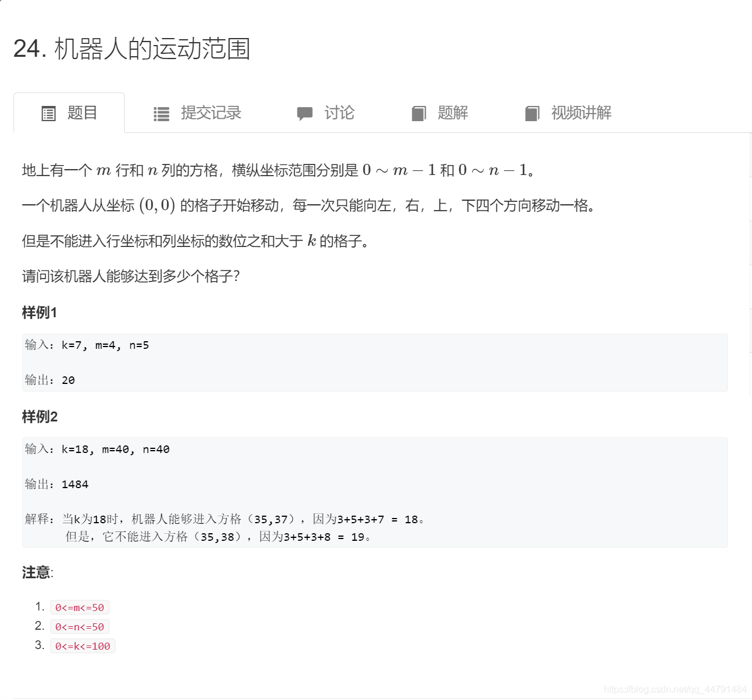The width and height of the screenshot is (752, 700).
Task: Click the question 请问该机器人能够达到多少个格子
Action: pos(131,276)
